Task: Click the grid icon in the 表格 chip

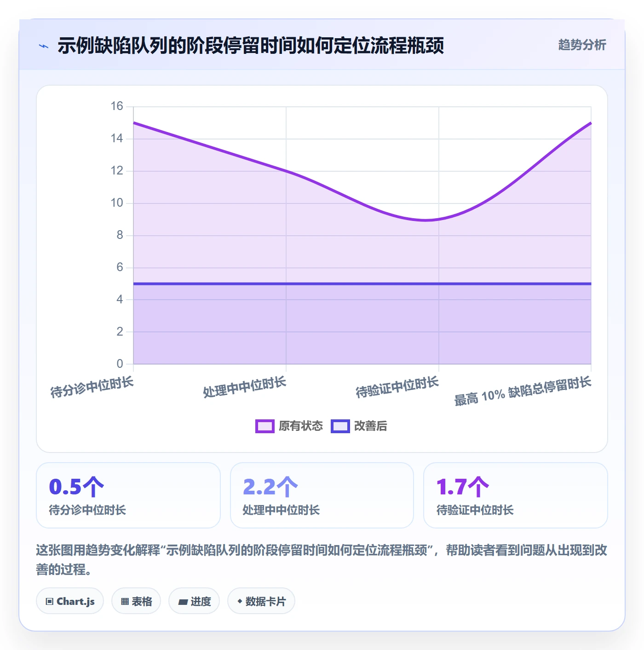Action: (125, 601)
